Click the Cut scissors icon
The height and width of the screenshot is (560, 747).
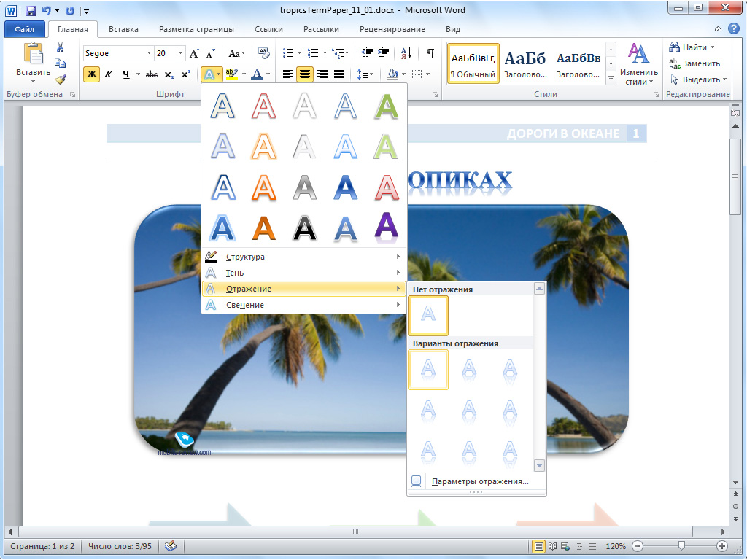[x=60, y=47]
